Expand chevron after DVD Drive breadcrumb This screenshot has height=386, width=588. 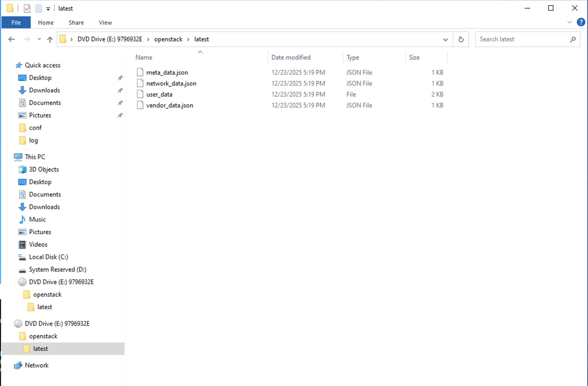pos(148,40)
